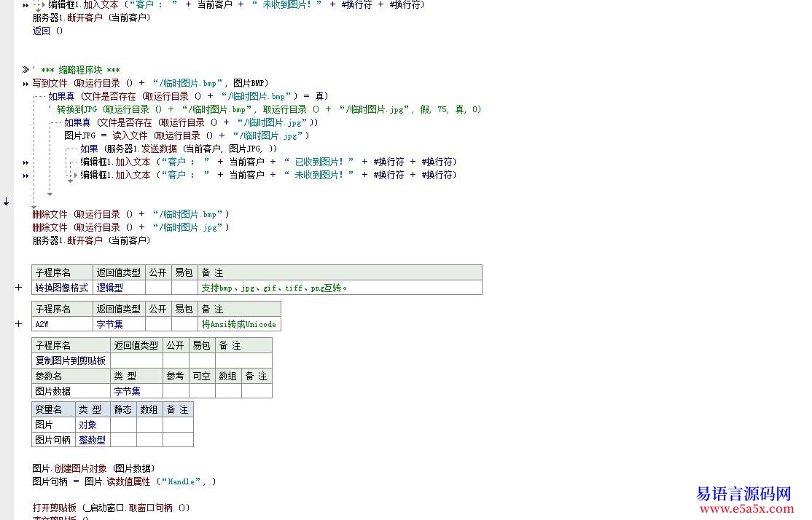Toggle 静态 cell for 图片句柄 variable
Screen dimensions: 812x520
(123, 440)
